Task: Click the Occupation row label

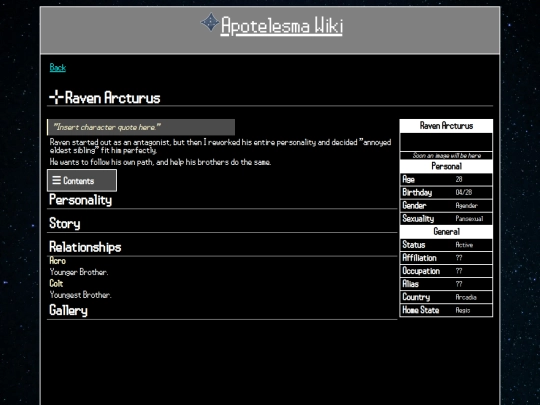Action: click(421, 271)
